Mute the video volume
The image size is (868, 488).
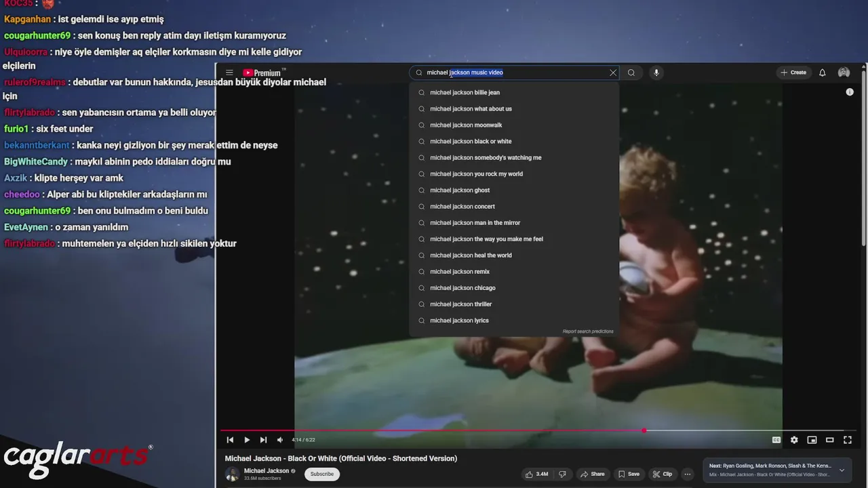280,440
